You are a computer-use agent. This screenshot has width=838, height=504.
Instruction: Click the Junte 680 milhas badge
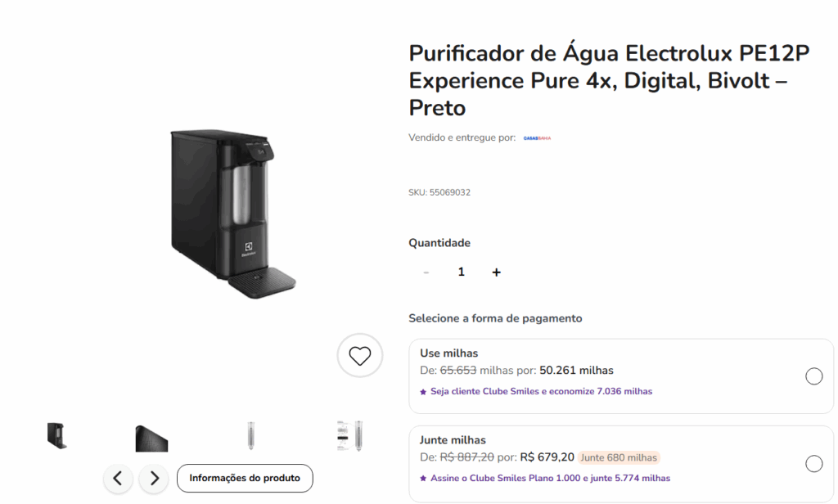tap(619, 457)
